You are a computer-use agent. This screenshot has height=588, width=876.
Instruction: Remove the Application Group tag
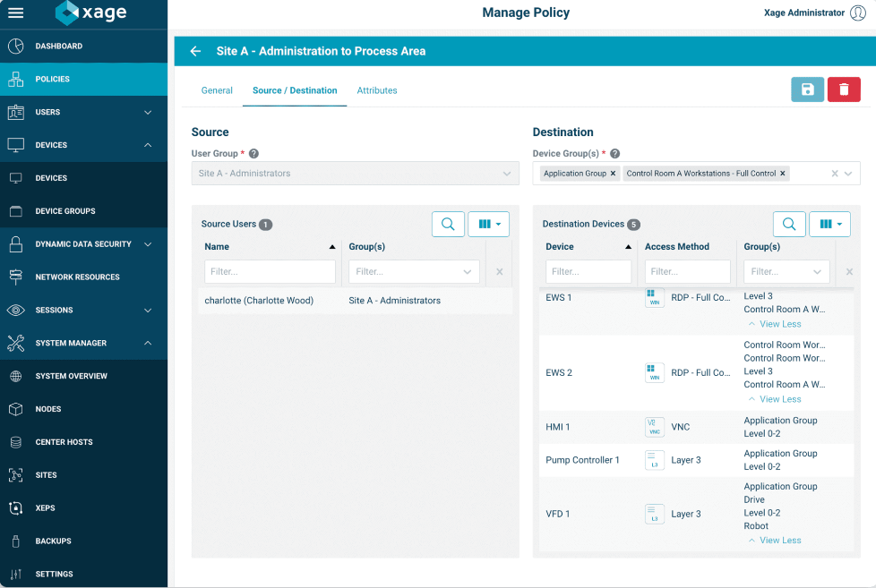pos(613,174)
